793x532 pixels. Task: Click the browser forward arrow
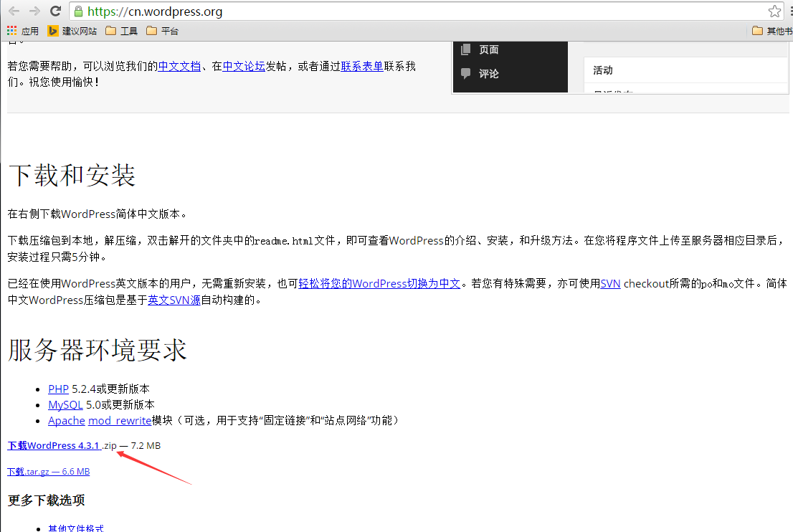34,11
